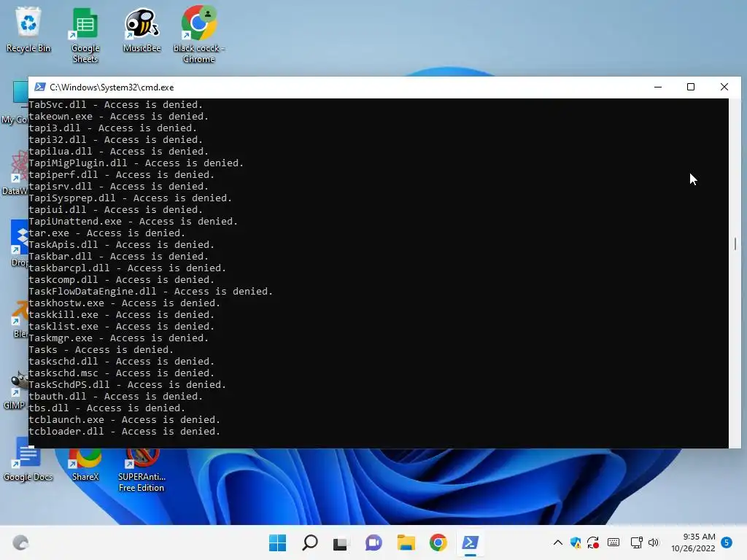The image size is (747, 560).
Task: Open Task View on the taskbar
Action: tap(341, 542)
